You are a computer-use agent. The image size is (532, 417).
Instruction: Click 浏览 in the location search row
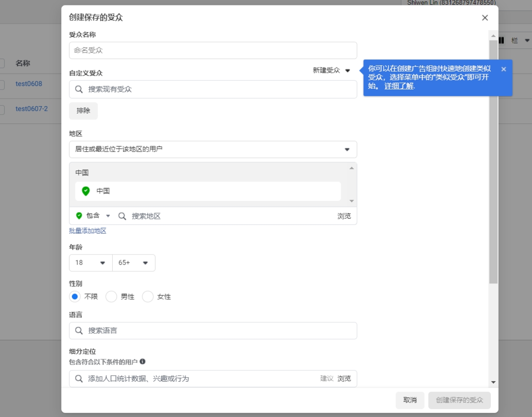(344, 216)
